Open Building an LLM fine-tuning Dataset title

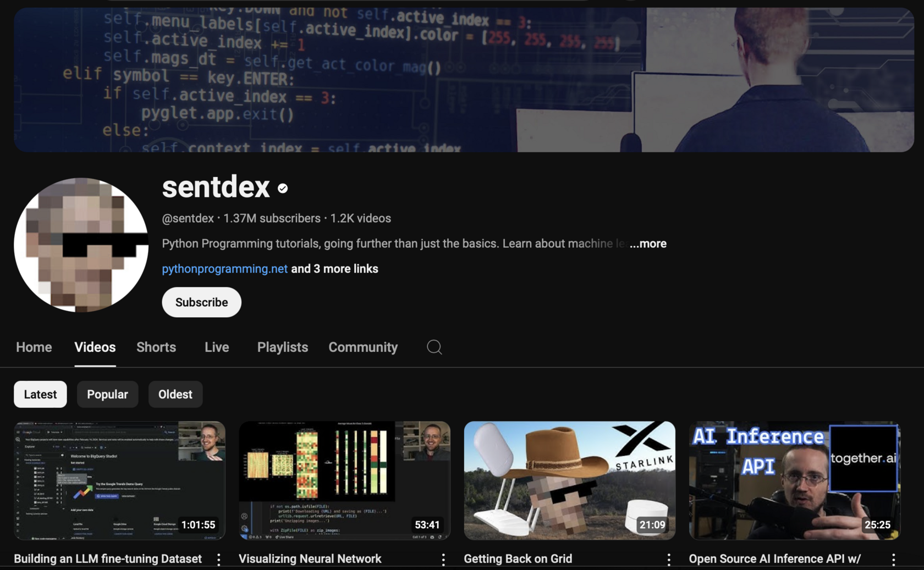[x=108, y=558]
